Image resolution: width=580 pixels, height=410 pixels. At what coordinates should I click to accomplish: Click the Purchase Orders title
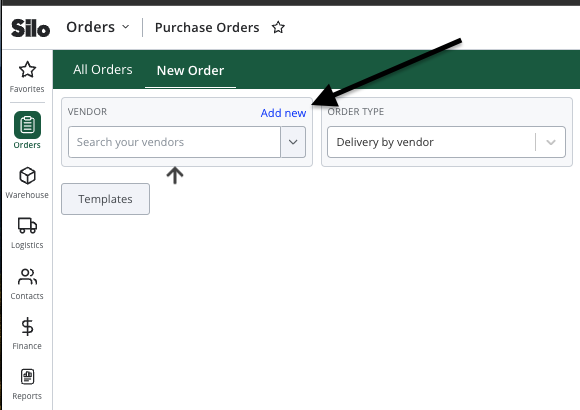click(x=207, y=27)
